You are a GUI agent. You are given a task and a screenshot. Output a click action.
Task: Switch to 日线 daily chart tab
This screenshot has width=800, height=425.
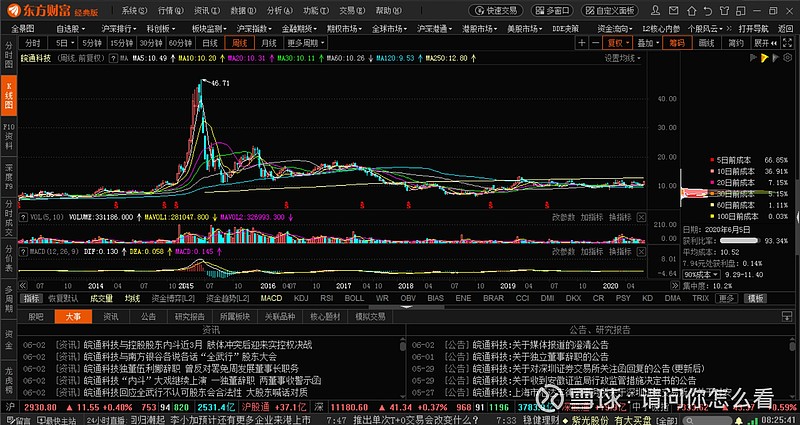coord(210,43)
